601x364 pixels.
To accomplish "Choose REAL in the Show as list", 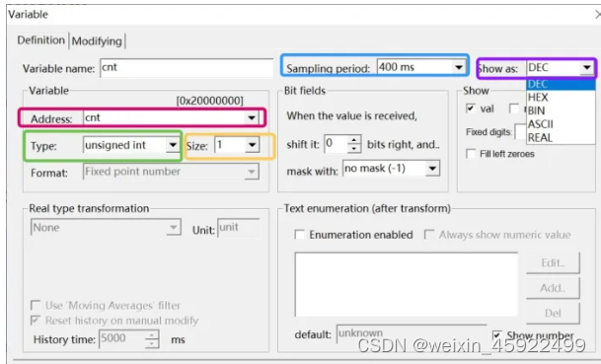I will click(561, 137).
